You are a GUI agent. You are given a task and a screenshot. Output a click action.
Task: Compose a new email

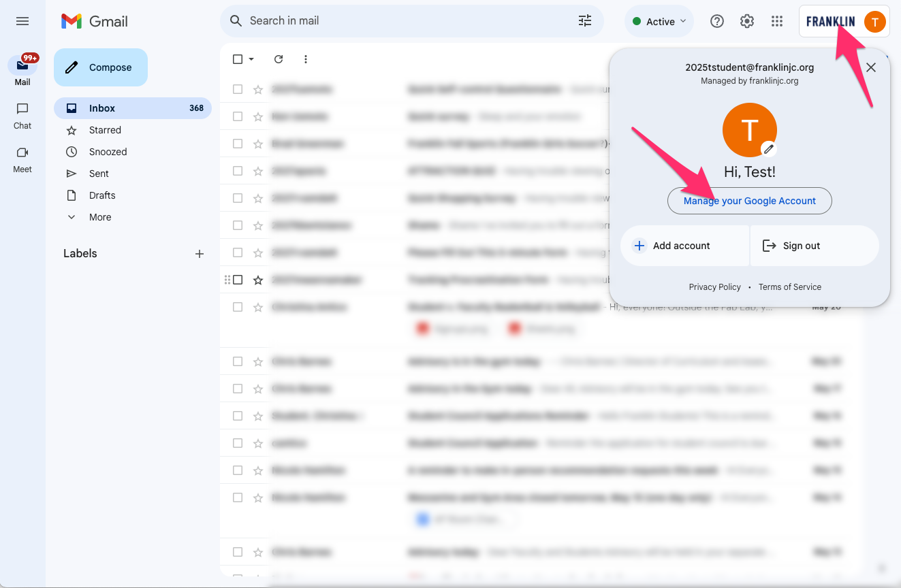[x=101, y=67]
